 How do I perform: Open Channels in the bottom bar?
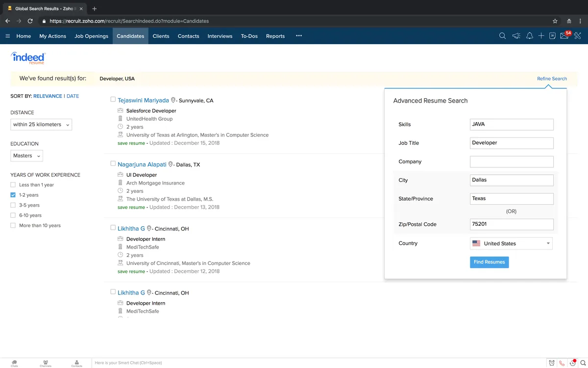coord(45,363)
